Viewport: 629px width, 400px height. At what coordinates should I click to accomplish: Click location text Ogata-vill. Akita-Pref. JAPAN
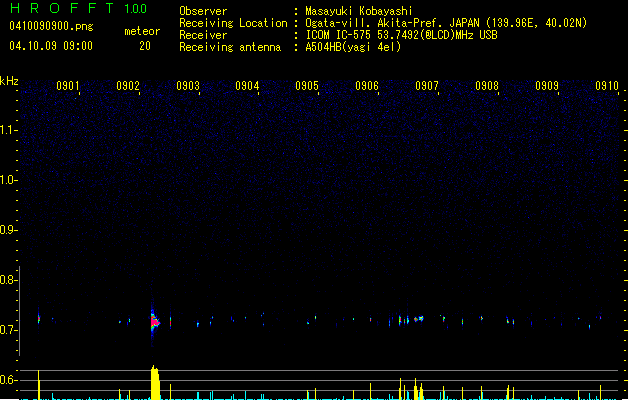pyautogui.click(x=392, y=23)
